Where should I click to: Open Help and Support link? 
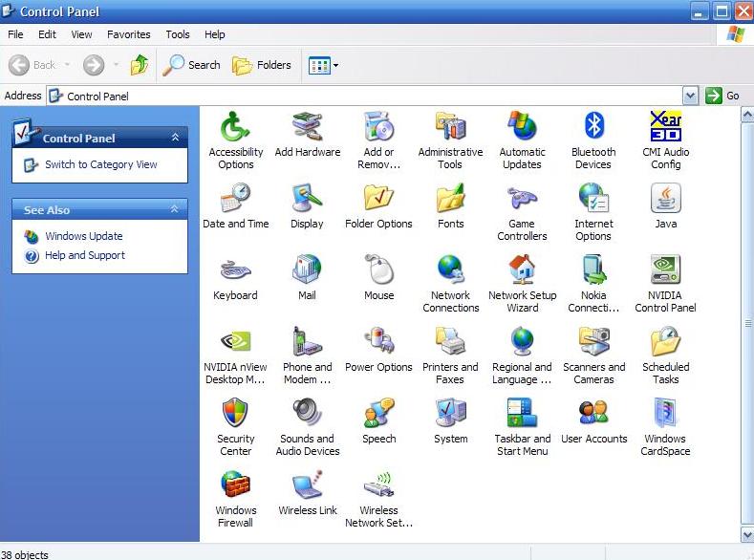pyautogui.click(x=85, y=255)
